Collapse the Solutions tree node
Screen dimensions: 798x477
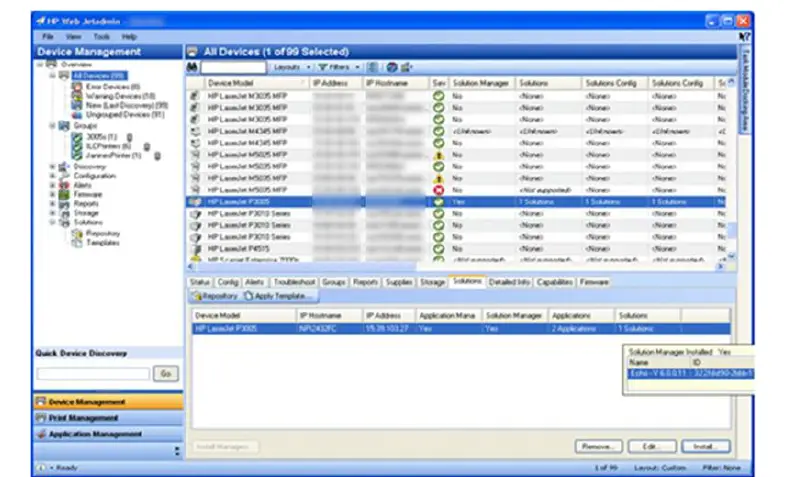(52, 222)
